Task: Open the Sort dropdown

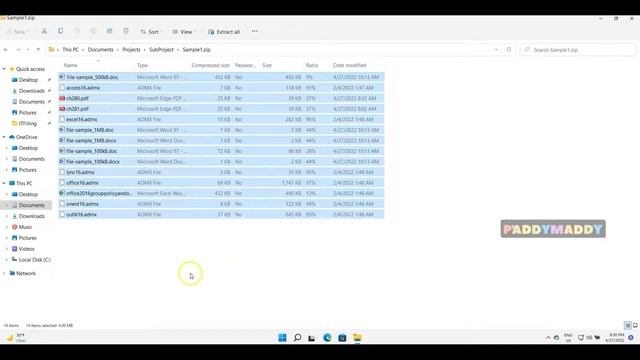Action: [150, 32]
